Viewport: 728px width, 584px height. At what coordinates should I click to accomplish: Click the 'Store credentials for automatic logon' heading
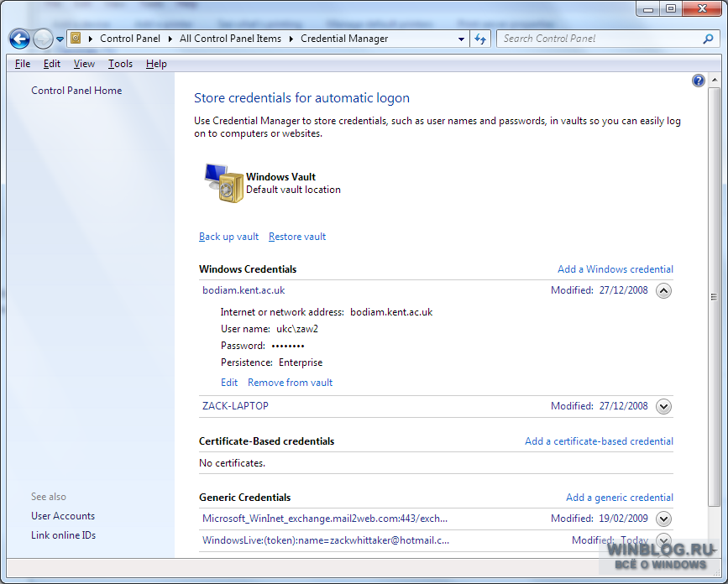[x=301, y=98]
